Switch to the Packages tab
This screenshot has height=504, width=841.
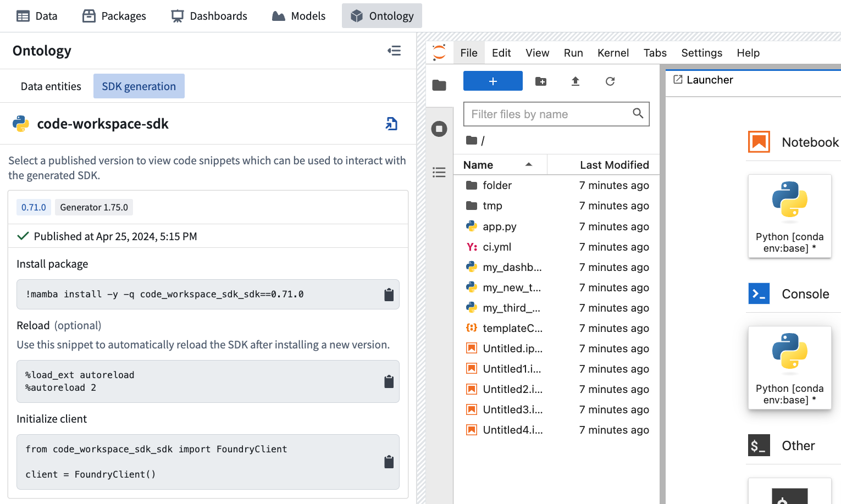pyautogui.click(x=114, y=16)
